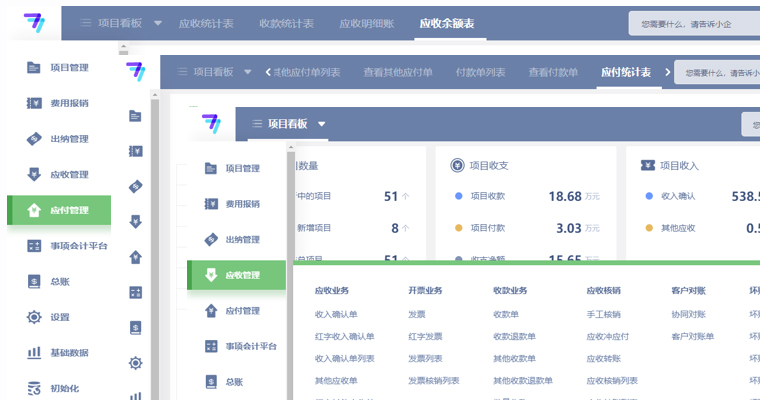
Task: Click the green highlighted 应付管理 item
Action: (x=59, y=210)
